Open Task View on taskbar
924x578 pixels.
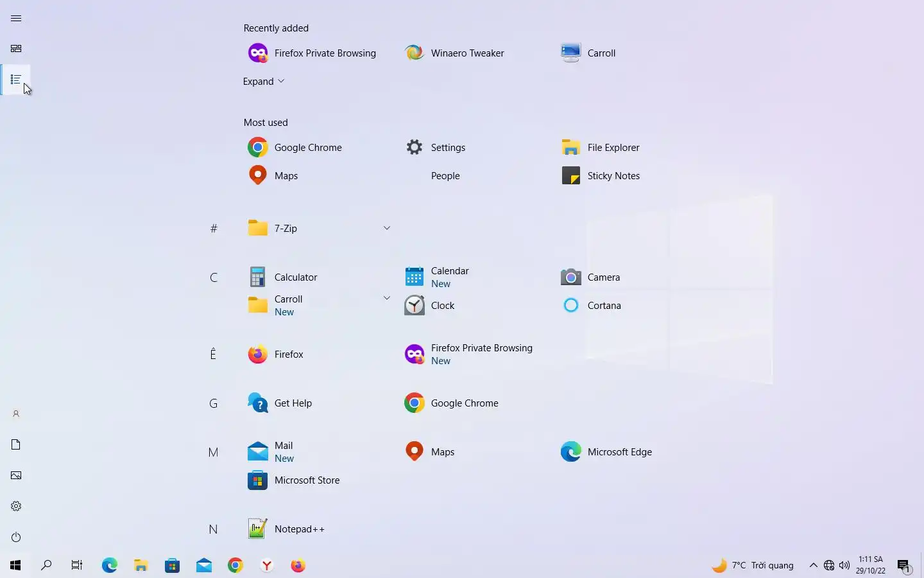coord(77,565)
